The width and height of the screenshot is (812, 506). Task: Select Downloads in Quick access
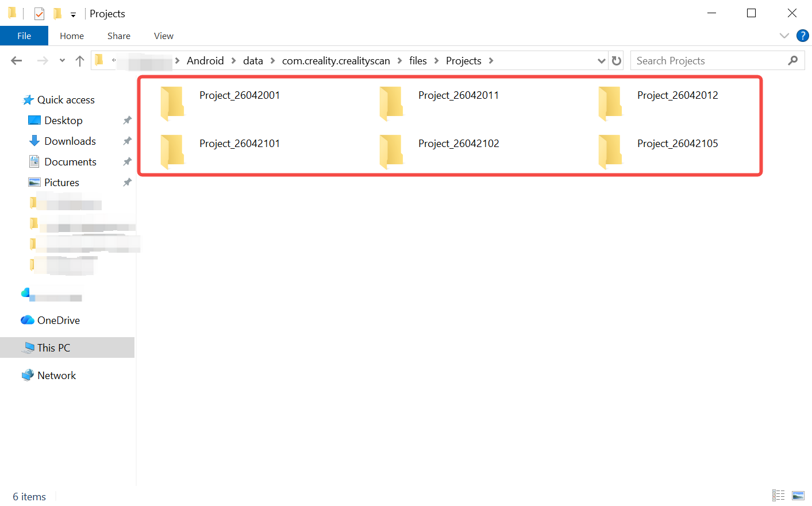[70, 141]
